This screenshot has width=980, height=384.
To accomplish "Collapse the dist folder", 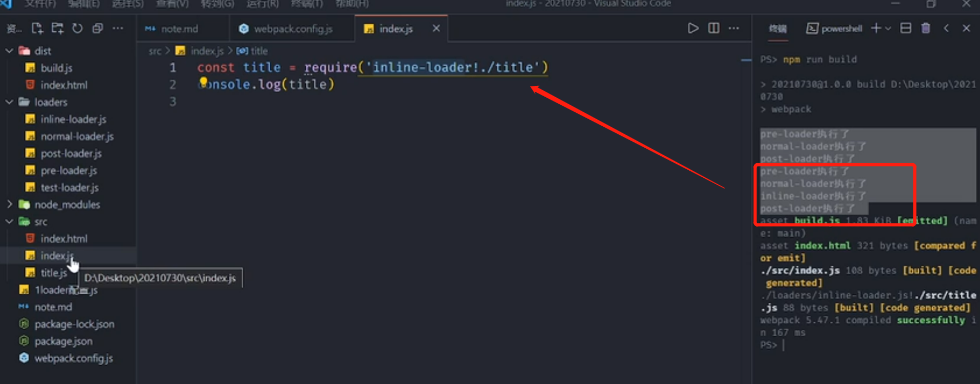I will pos(9,51).
